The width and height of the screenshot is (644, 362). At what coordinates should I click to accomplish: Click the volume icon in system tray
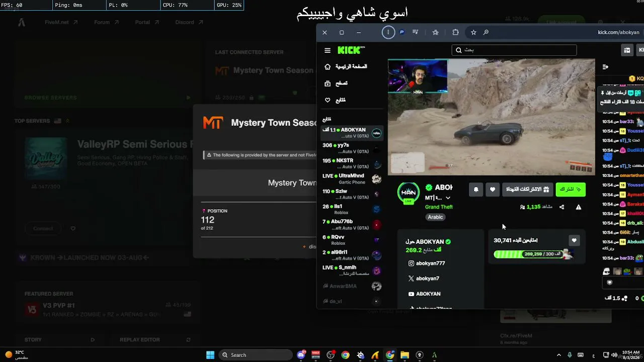(614, 355)
